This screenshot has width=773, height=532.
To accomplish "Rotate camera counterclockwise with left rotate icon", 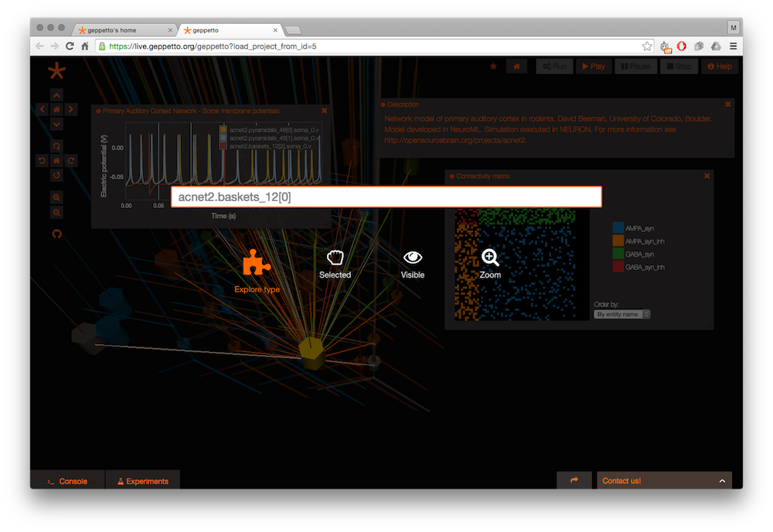I will 43,161.
